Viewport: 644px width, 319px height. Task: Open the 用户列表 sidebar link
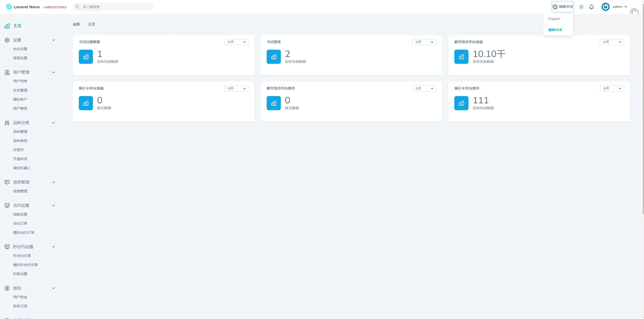20,81
